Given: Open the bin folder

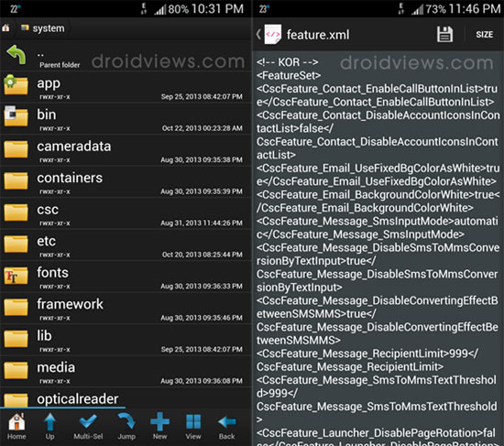Looking at the screenshot, I should tap(126, 118).
